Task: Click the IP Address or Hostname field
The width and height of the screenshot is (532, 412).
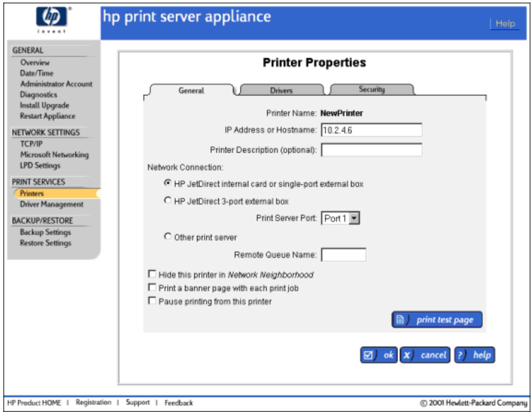Action: (x=372, y=130)
